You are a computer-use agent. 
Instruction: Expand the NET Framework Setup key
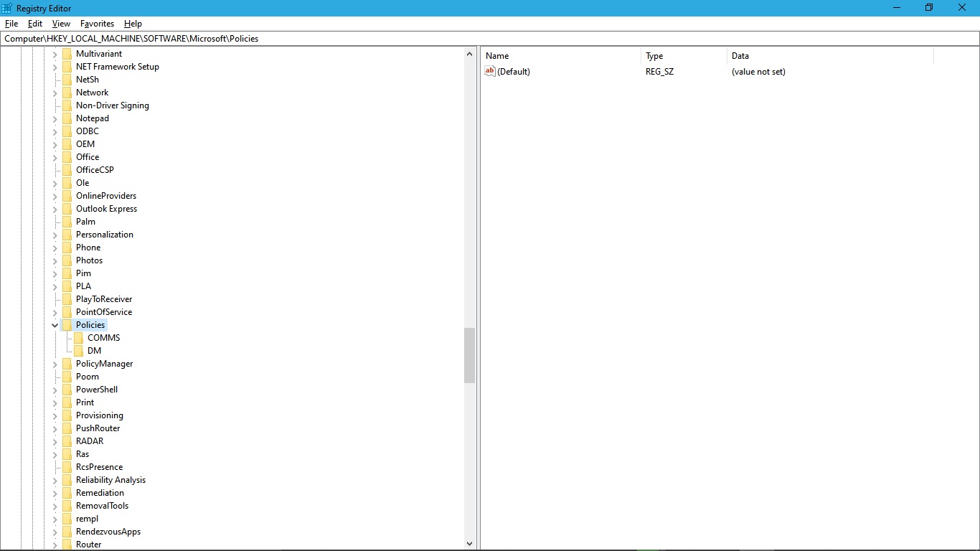point(55,67)
